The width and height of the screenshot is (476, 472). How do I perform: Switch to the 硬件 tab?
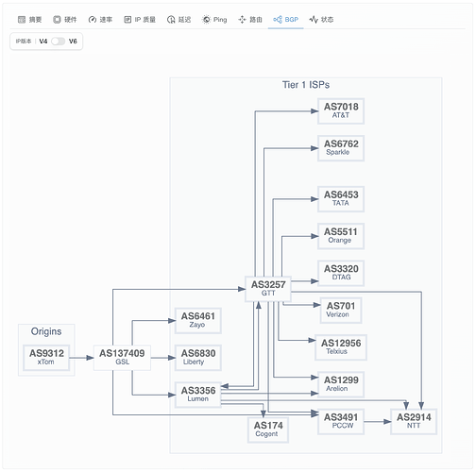[65, 20]
